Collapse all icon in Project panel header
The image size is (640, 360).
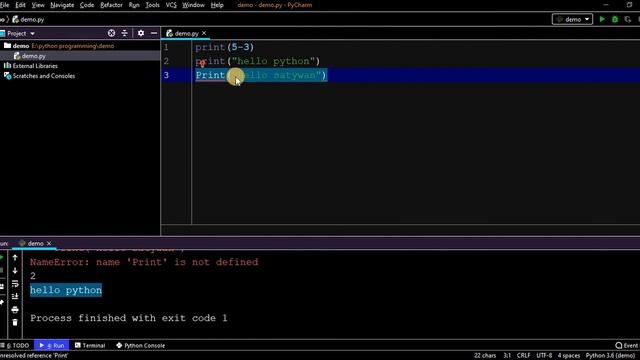point(124,33)
